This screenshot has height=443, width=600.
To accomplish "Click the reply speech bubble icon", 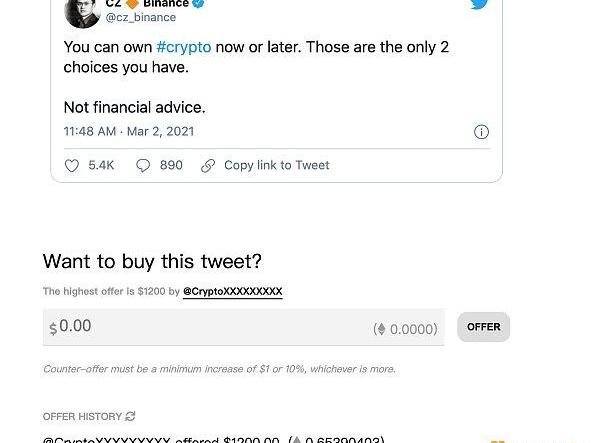I will [143, 165].
